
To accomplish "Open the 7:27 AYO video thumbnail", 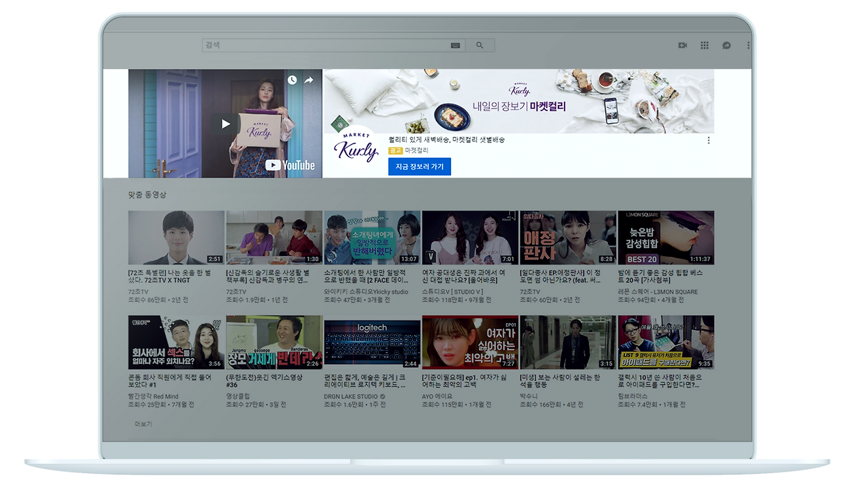I will coord(470,342).
